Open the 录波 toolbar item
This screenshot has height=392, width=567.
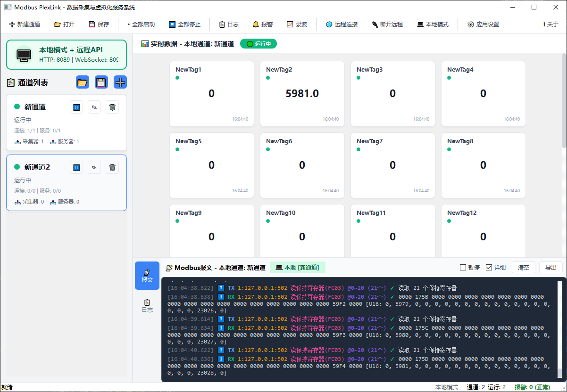pyautogui.click(x=297, y=24)
